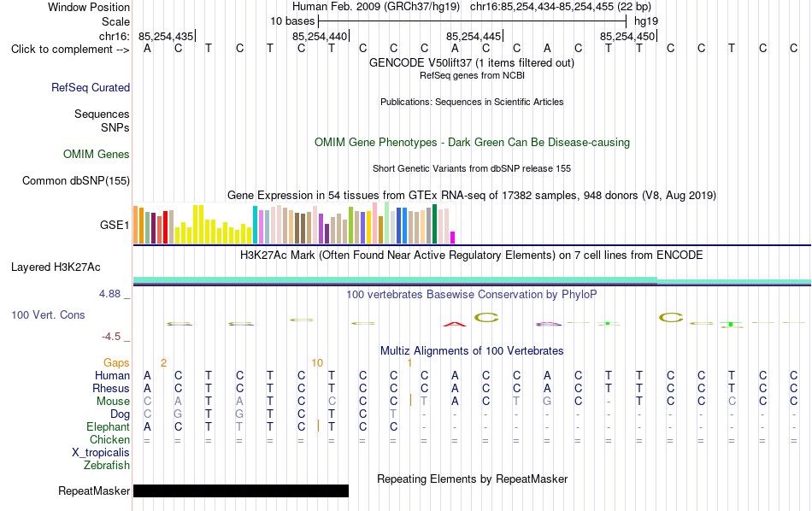
Task: Click the hg19 label beside scale bar
Action: tap(646, 21)
